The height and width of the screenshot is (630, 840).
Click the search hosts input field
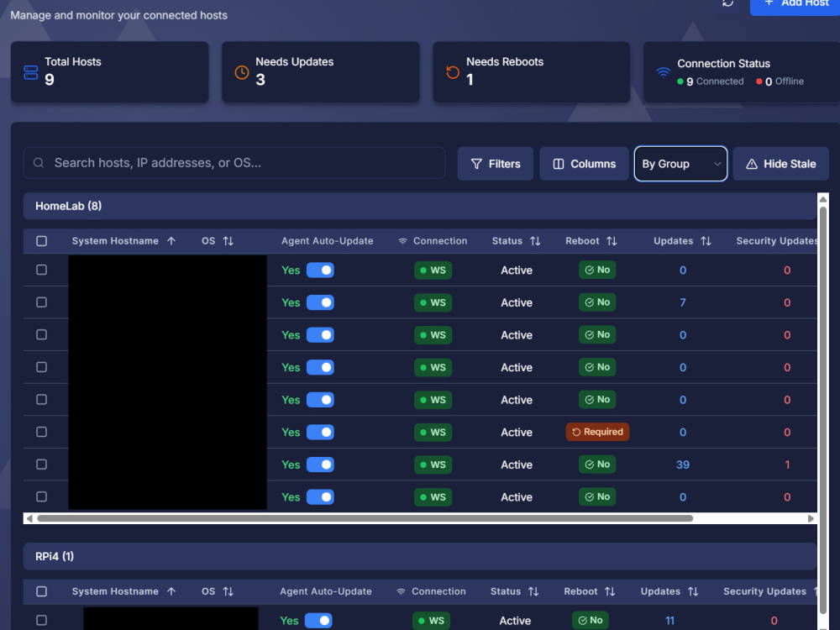(234, 163)
